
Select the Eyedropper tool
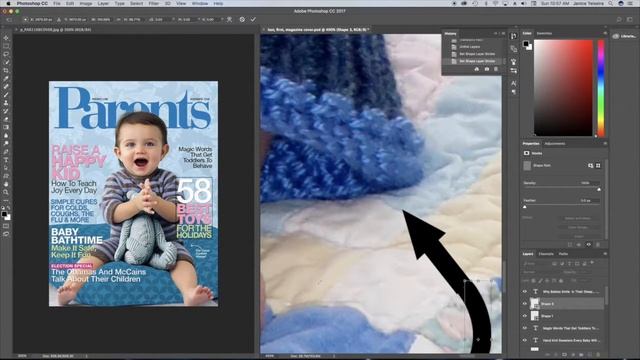[x=6, y=79]
